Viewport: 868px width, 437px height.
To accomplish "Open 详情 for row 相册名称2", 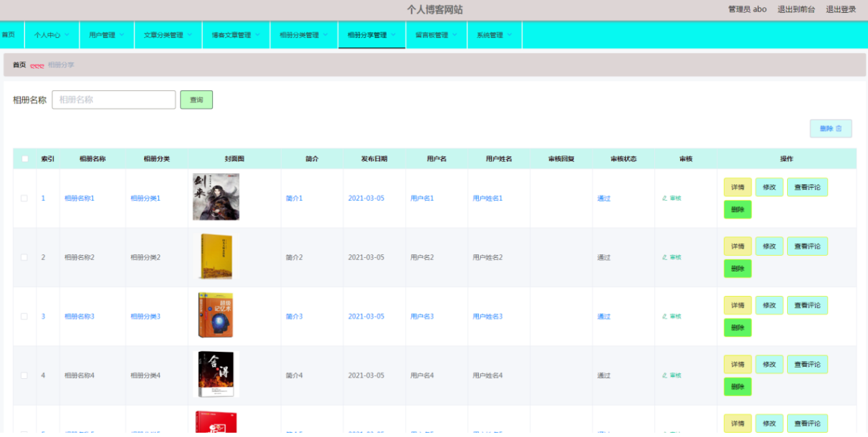I will 738,246.
